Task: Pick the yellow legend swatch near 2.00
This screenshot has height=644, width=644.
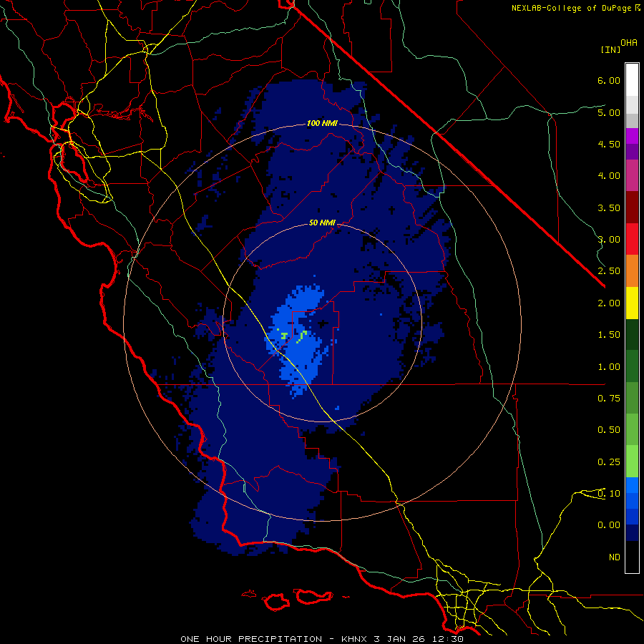Action: [x=632, y=303]
